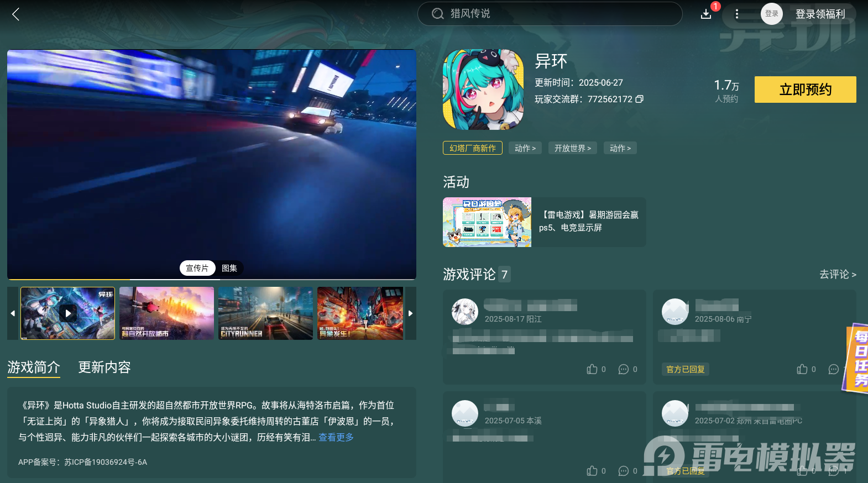This screenshot has height=483, width=868.
Task: Click the 更新时间: 2025-06-27 text
Action: click(579, 82)
